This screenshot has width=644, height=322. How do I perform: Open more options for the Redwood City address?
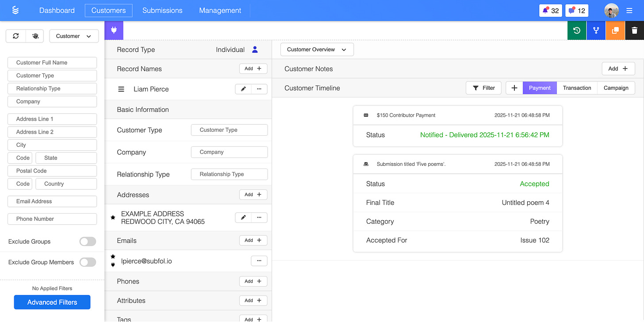(259, 217)
